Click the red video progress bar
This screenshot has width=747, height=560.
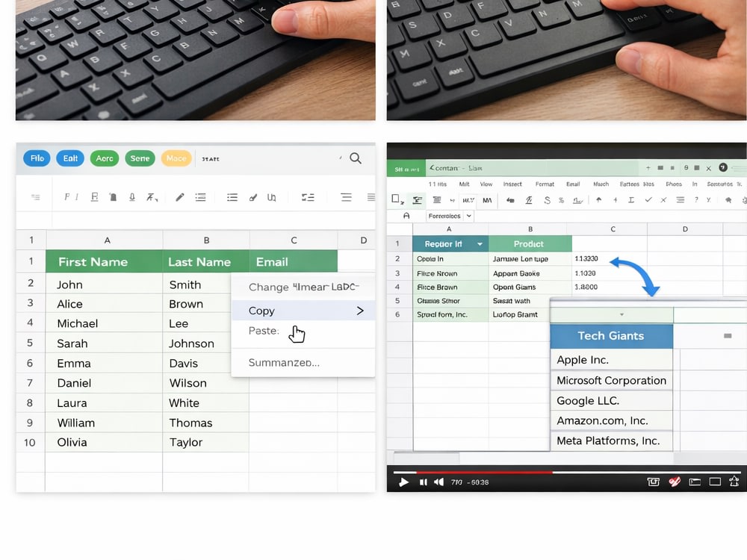pyautogui.click(x=484, y=473)
